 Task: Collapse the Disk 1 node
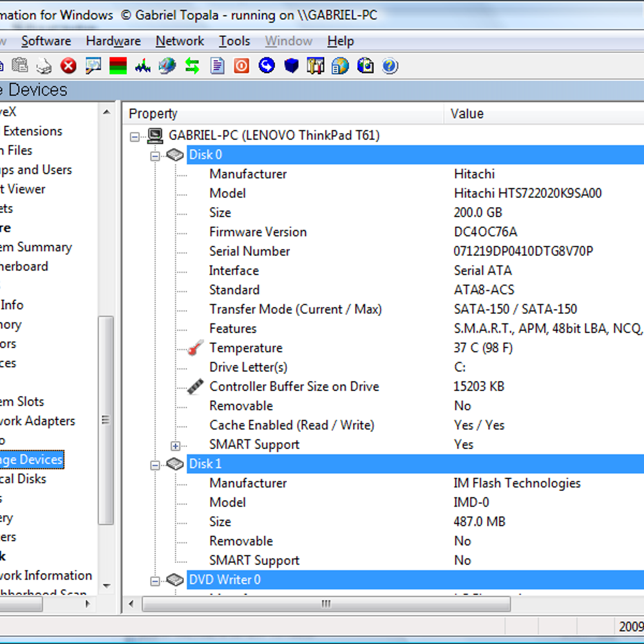pos(155,465)
